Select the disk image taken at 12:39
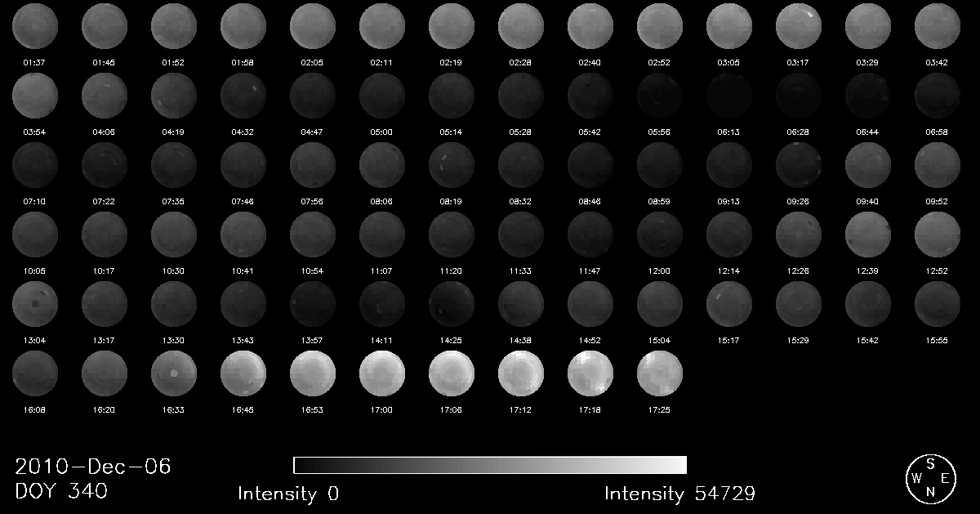This screenshot has height=514, width=980. (x=868, y=234)
